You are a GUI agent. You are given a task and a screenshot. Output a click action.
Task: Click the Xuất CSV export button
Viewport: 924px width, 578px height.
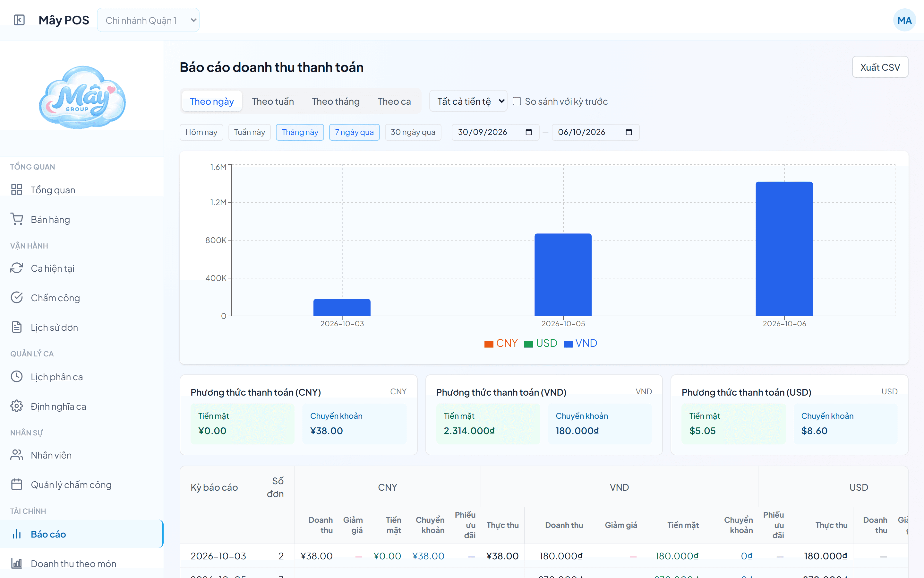point(880,67)
